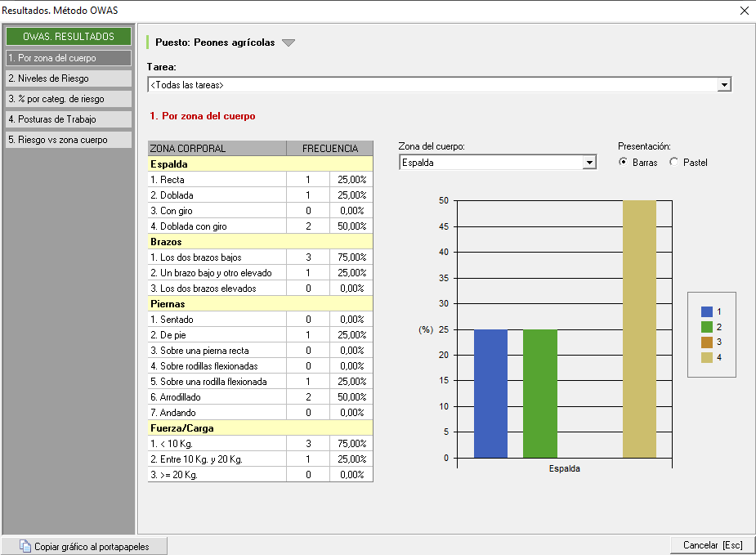Click the tall tan bar in chart
756x555 pixels.
coord(639,329)
